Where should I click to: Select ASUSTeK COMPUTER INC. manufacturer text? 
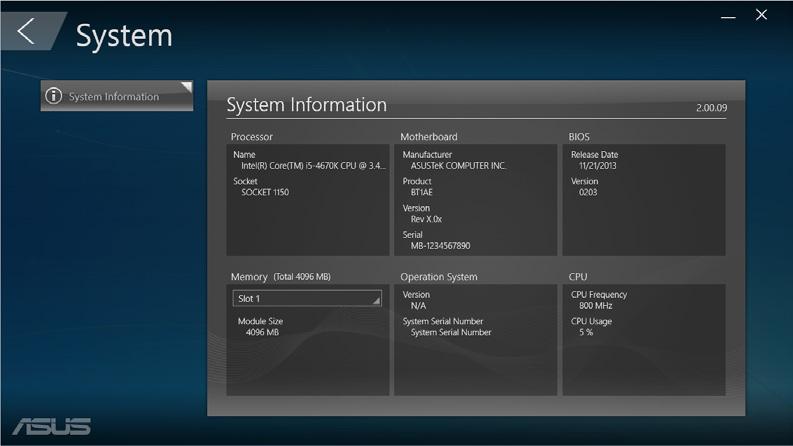pyautogui.click(x=458, y=166)
